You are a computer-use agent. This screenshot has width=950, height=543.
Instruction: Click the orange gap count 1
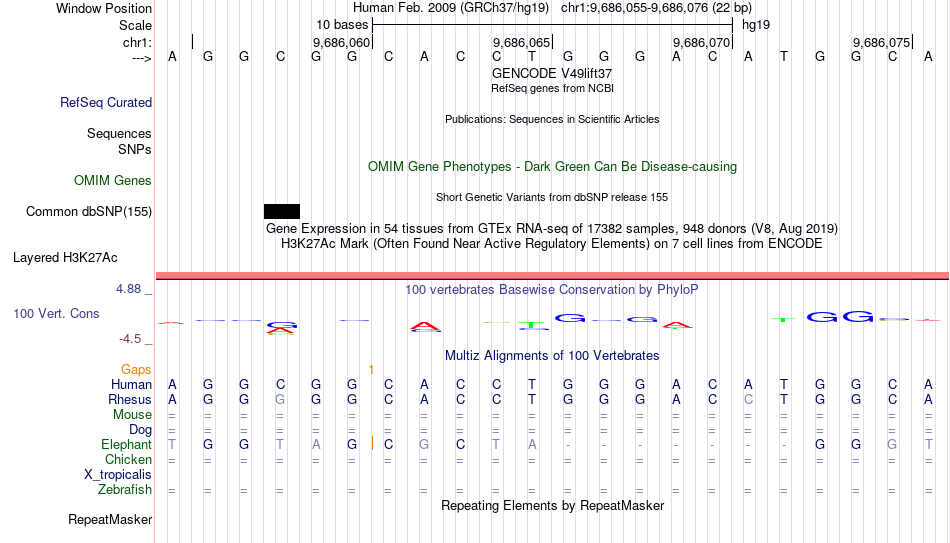click(x=371, y=370)
